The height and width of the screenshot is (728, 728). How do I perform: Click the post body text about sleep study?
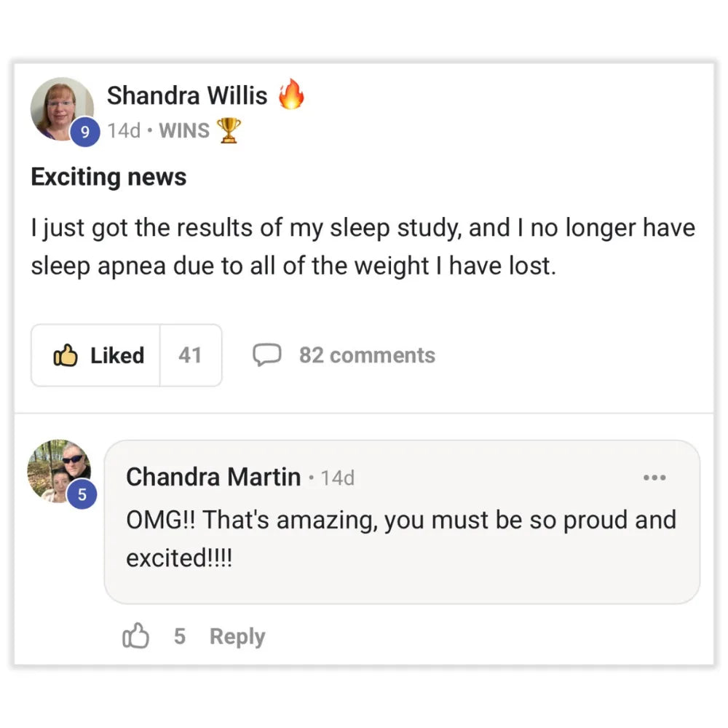(x=363, y=248)
